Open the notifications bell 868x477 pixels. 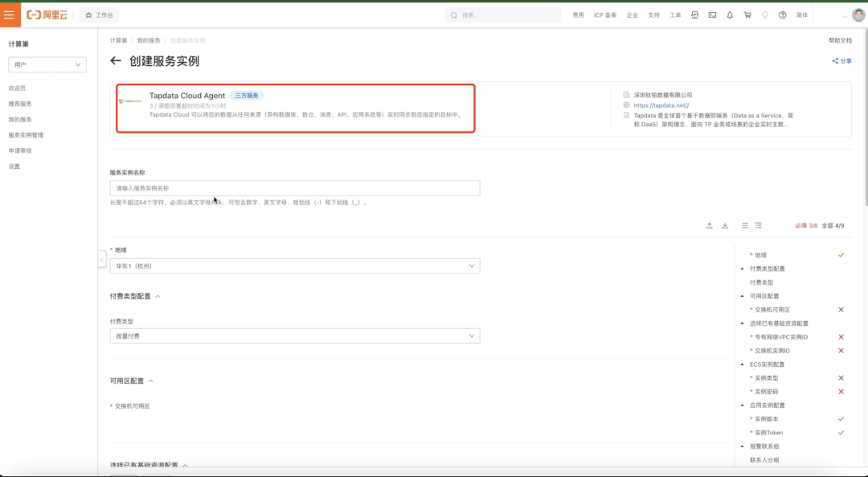coord(730,15)
